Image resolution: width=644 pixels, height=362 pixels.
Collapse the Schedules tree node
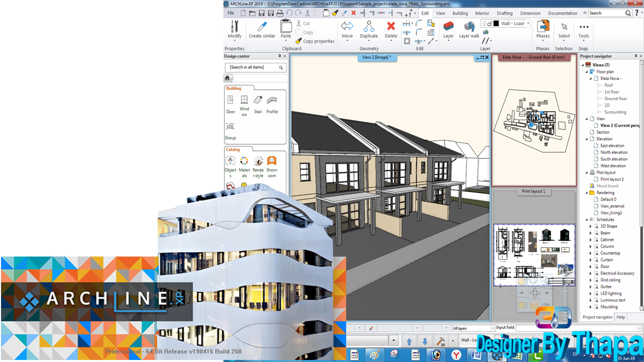pos(587,220)
